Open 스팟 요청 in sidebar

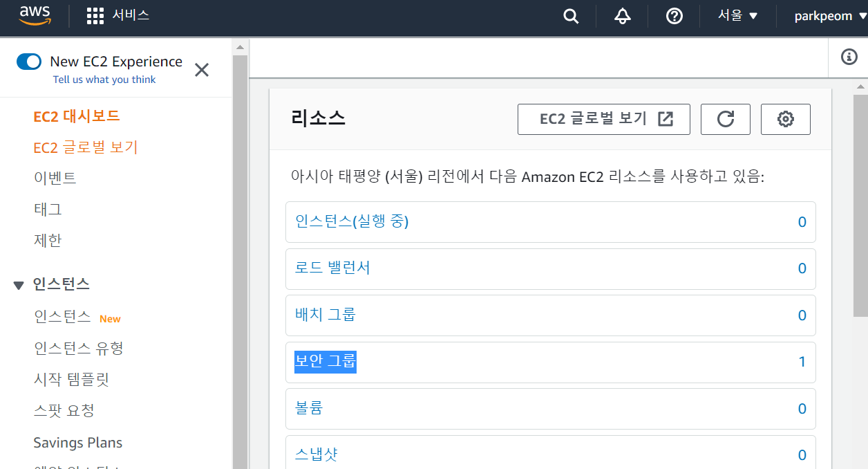(64, 410)
